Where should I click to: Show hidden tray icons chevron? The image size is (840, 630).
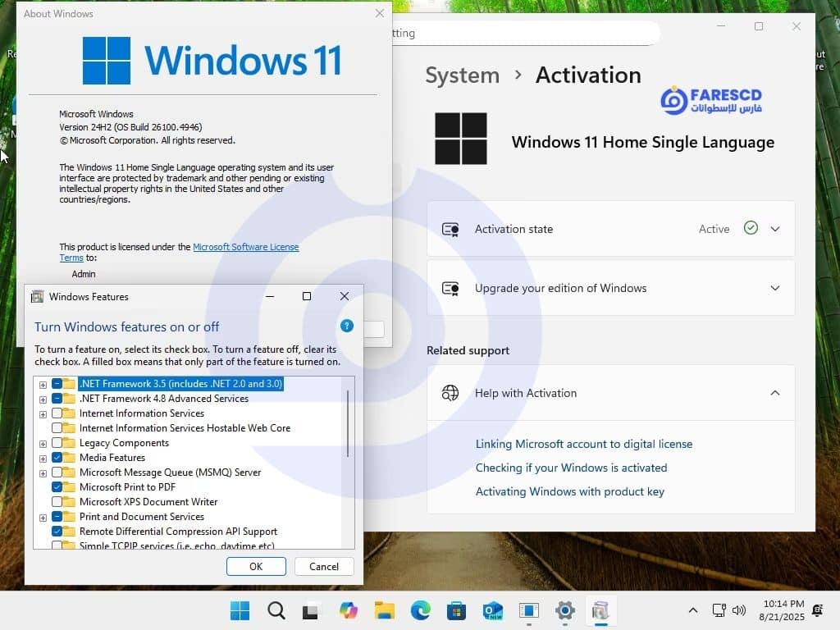click(x=692, y=610)
